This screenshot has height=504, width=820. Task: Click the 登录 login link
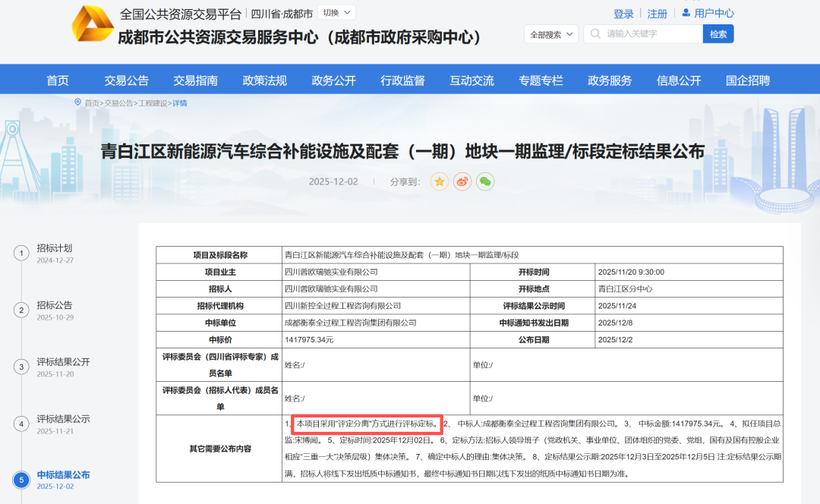[x=623, y=14]
